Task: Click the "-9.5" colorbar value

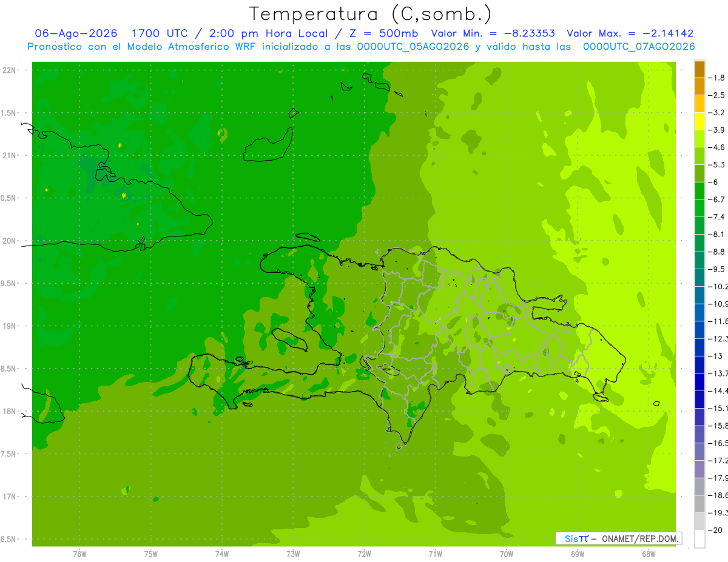Action: click(717, 269)
